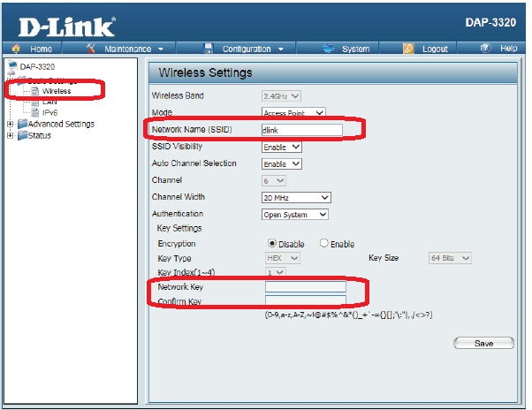Image resolution: width=532 pixels, height=410 pixels.
Task: Click the Logout key icon
Action: (408, 49)
